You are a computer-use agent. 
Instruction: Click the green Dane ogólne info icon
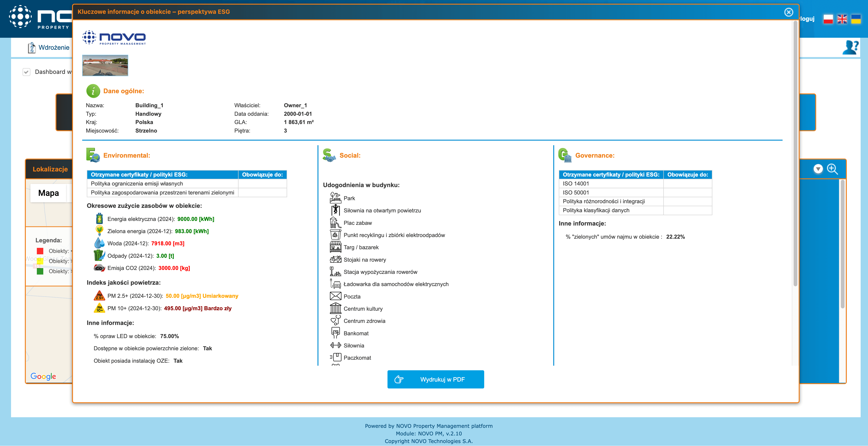93,91
